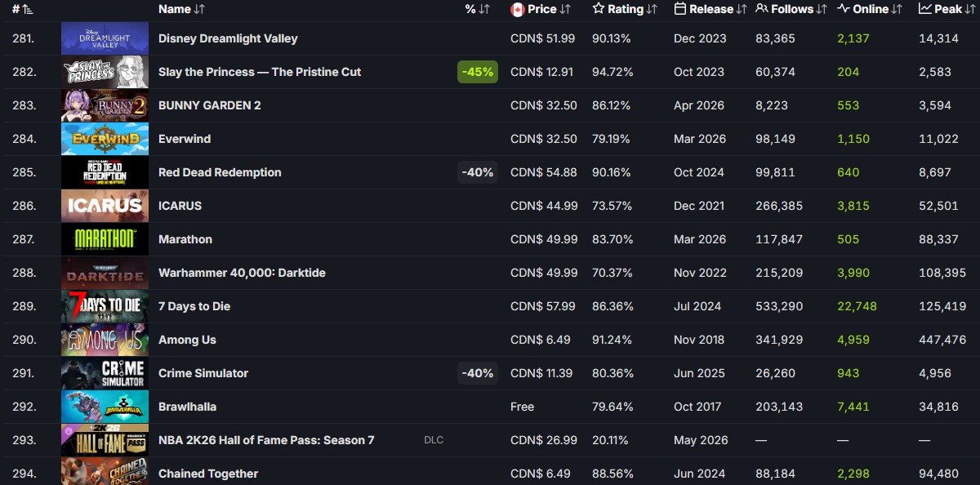Toggle sort on the discount percent column
Viewport: 980px width, 485px height.
(477, 9)
